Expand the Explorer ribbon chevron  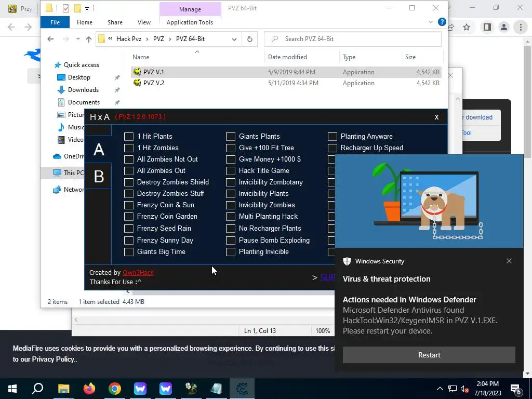coord(431,22)
